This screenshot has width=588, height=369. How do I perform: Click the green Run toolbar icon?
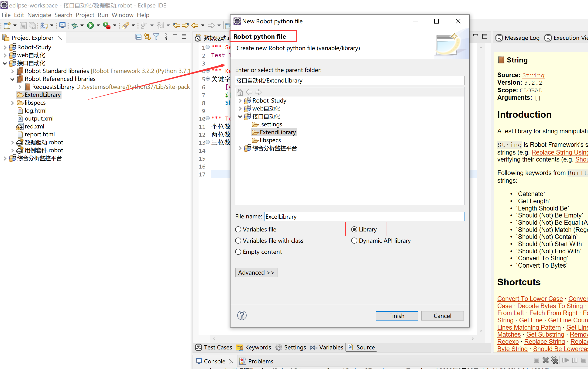pos(90,25)
